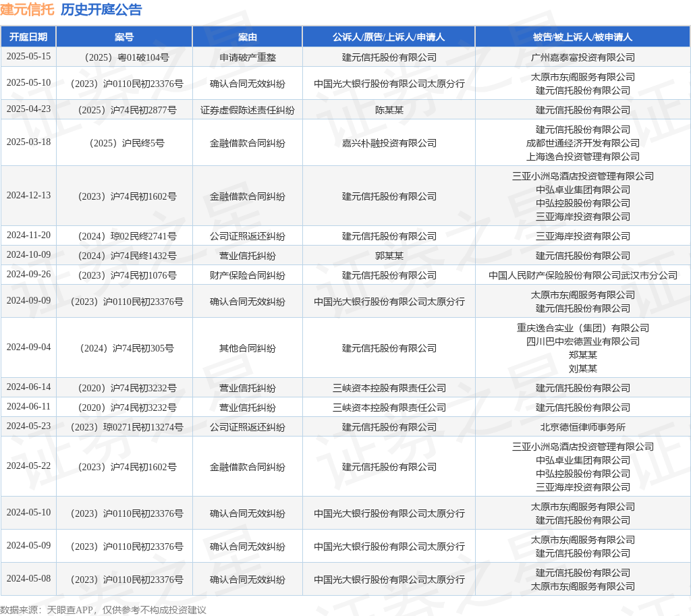The height and width of the screenshot is (616, 691).
Task: Click 中国光大银行股份有限公司太原分行 in the 2024-09-09 row
Action: [389, 302]
